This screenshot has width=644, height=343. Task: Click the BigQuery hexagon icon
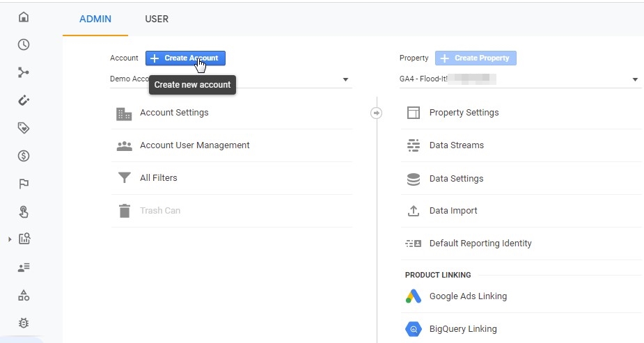[x=414, y=329]
